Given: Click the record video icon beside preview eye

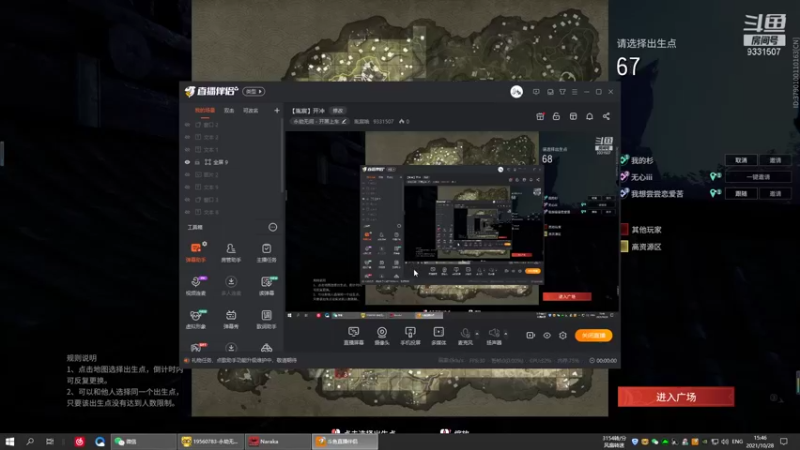Looking at the screenshot, I should (x=531, y=335).
